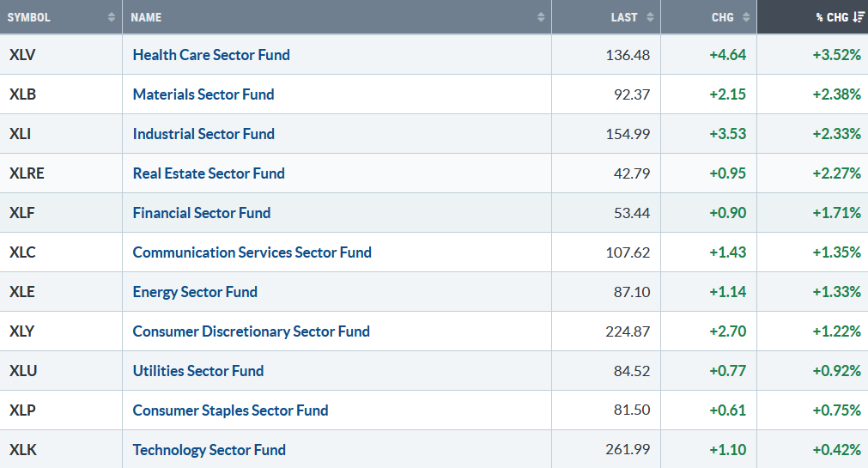This screenshot has height=468, width=868.
Task: Go to Real Estate Sector Fund
Action: [209, 173]
